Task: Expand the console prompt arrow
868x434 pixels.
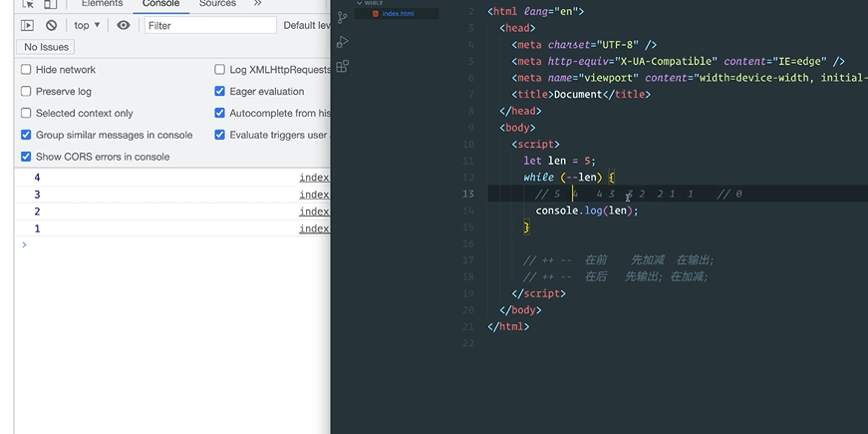Action: [x=24, y=244]
